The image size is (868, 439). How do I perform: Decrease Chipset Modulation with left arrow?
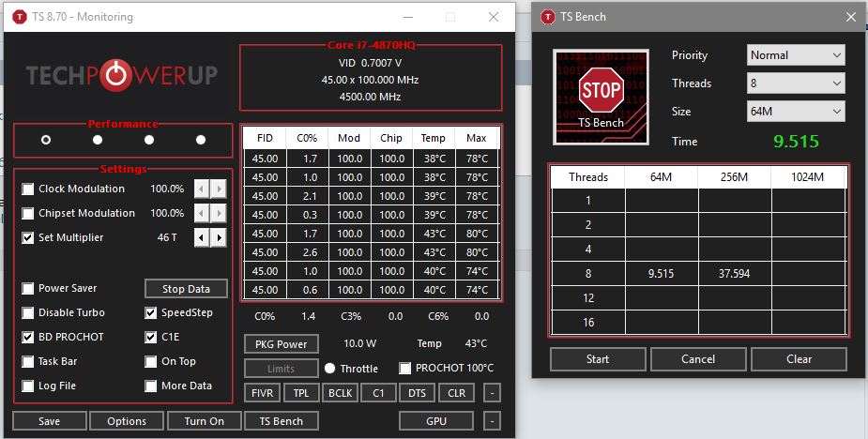tap(202, 213)
